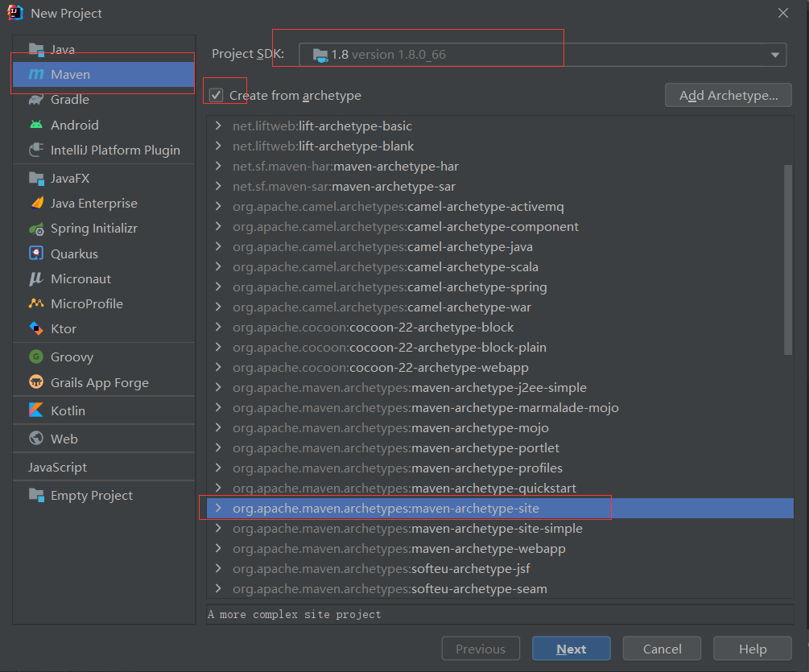809x672 pixels.
Task: Select camel-archetype-scala row
Action: (500, 266)
